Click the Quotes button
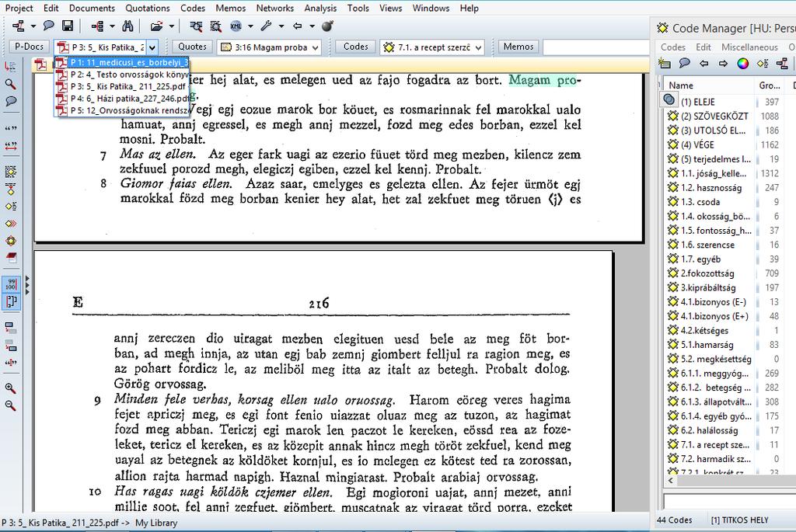The width and height of the screenshot is (796, 532). click(192, 47)
